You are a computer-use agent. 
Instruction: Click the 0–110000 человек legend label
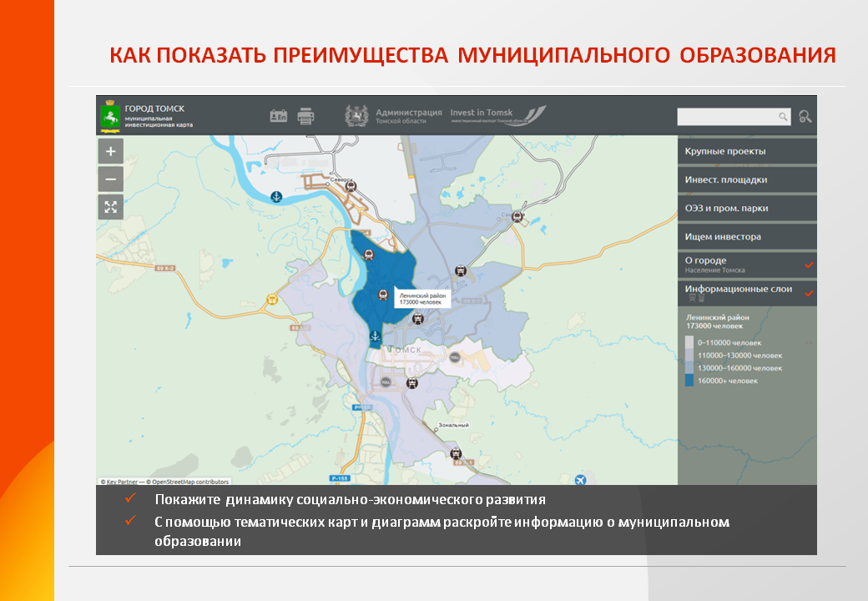pos(729,342)
